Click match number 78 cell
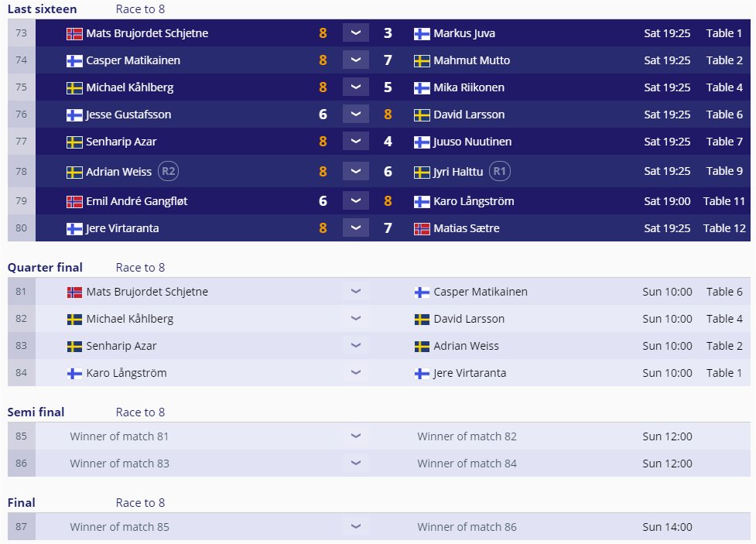 (21, 171)
